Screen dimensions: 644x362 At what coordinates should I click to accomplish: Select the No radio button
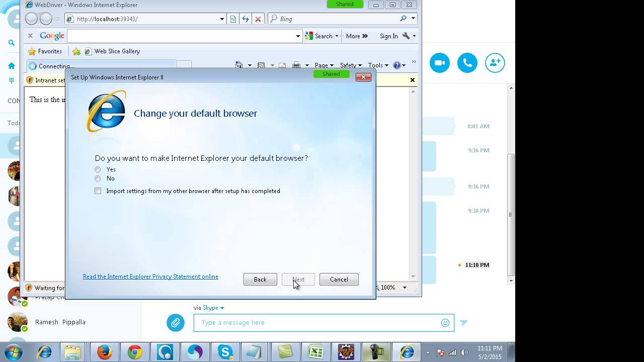point(98,178)
